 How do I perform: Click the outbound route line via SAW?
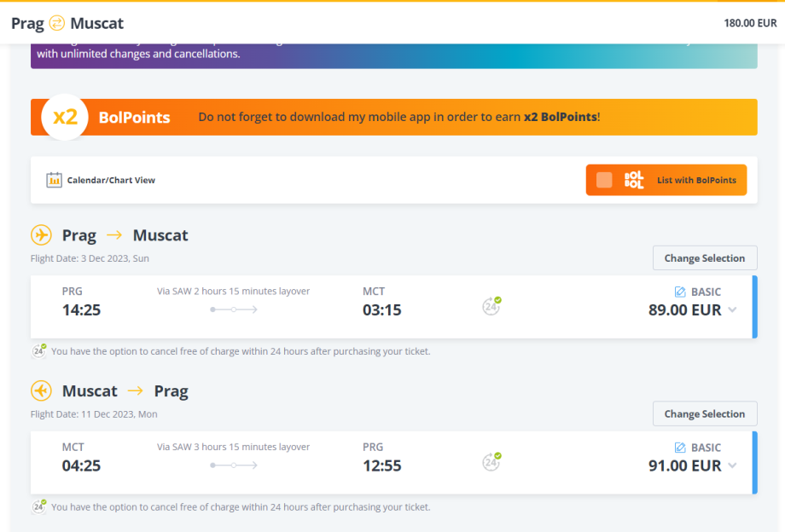coord(234,309)
